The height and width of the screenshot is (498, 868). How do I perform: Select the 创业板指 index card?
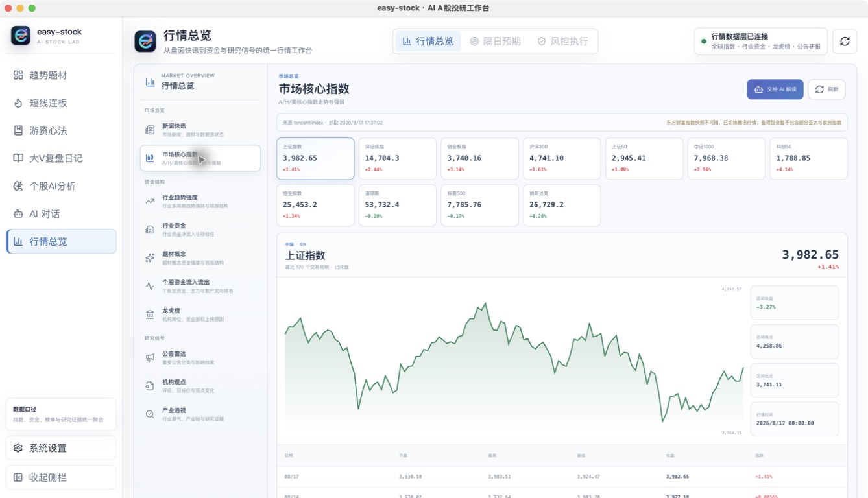click(479, 158)
